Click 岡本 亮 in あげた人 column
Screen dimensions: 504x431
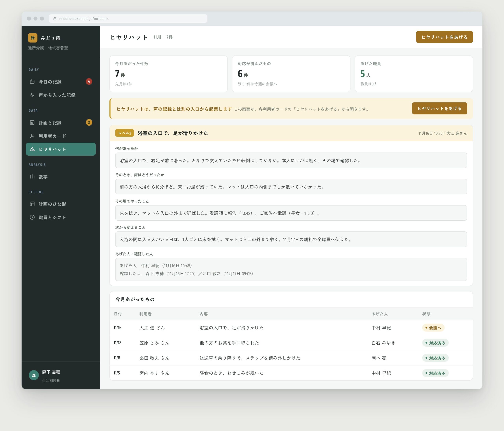pyautogui.click(x=379, y=358)
